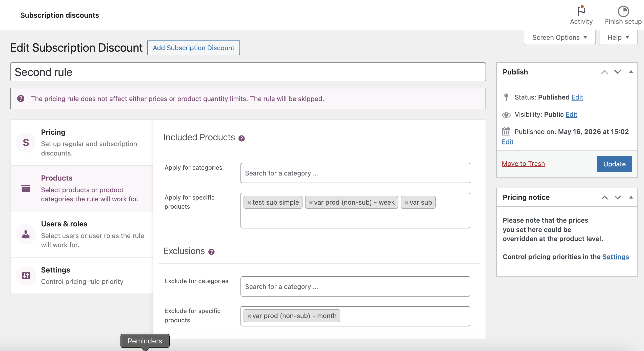Edit the published date
This screenshot has width=644, height=351.
point(508,142)
